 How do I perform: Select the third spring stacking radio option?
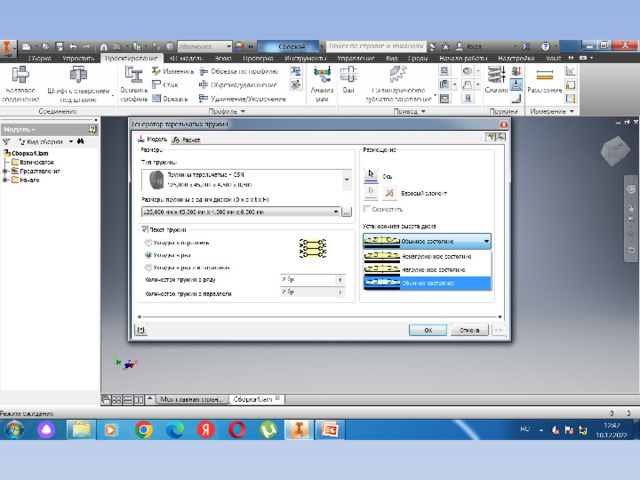(150, 268)
